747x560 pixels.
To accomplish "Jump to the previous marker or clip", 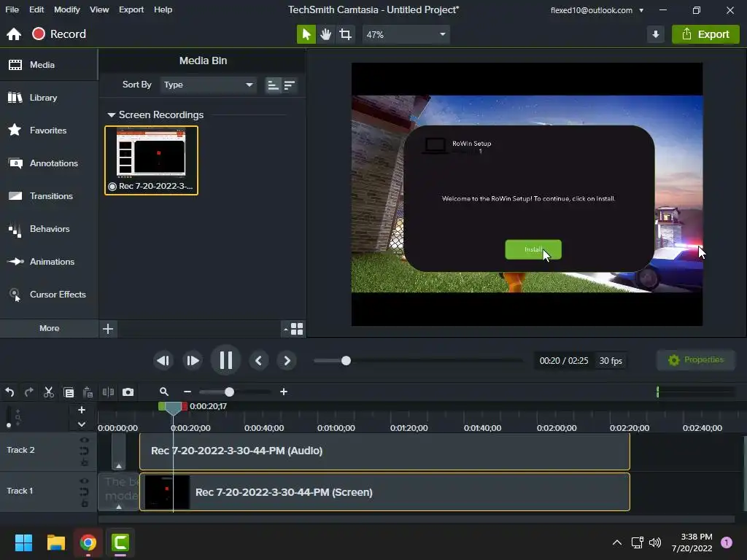I will point(259,361).
